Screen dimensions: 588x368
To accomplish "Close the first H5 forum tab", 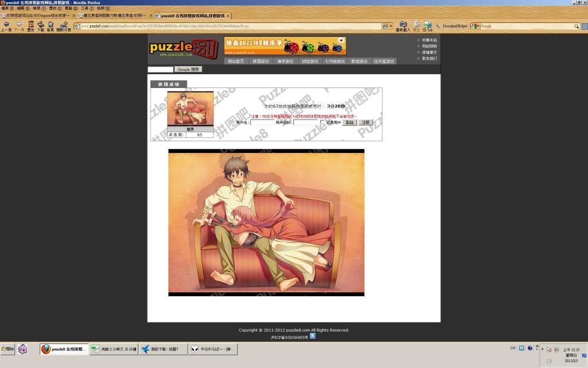I will [x=74, y=16].
